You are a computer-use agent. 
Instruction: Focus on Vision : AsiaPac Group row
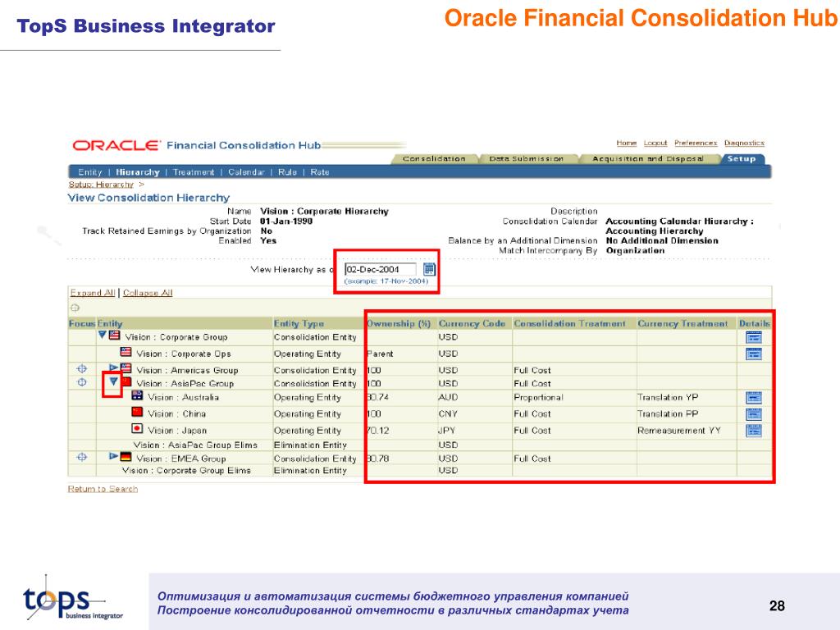[82, 382]
